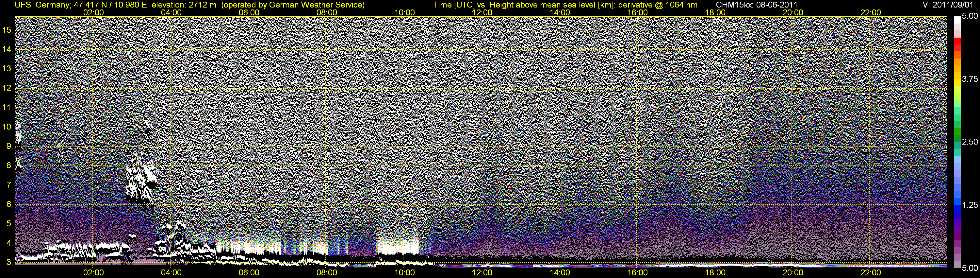The width and height of the screenshot is (980, 278).
Task: Click the 02:00 label on bottom axis
Action: pos(93,273)
